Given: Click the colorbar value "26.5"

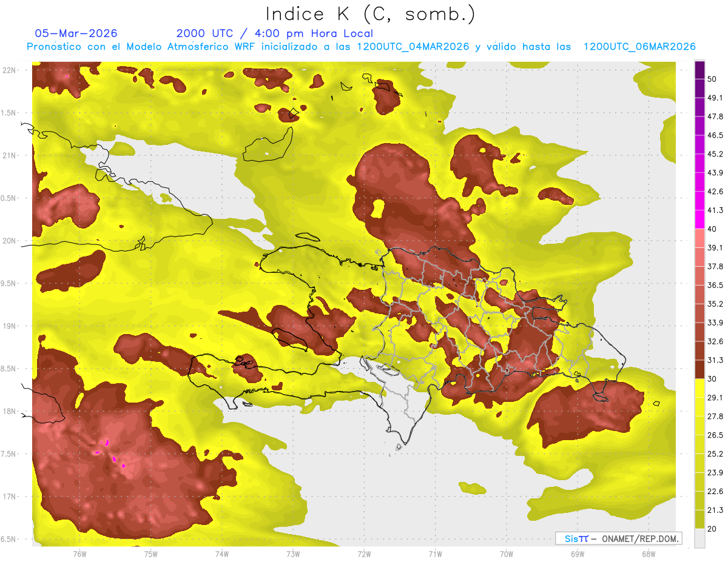Looking at the screenshot, I should click(716, 435).
